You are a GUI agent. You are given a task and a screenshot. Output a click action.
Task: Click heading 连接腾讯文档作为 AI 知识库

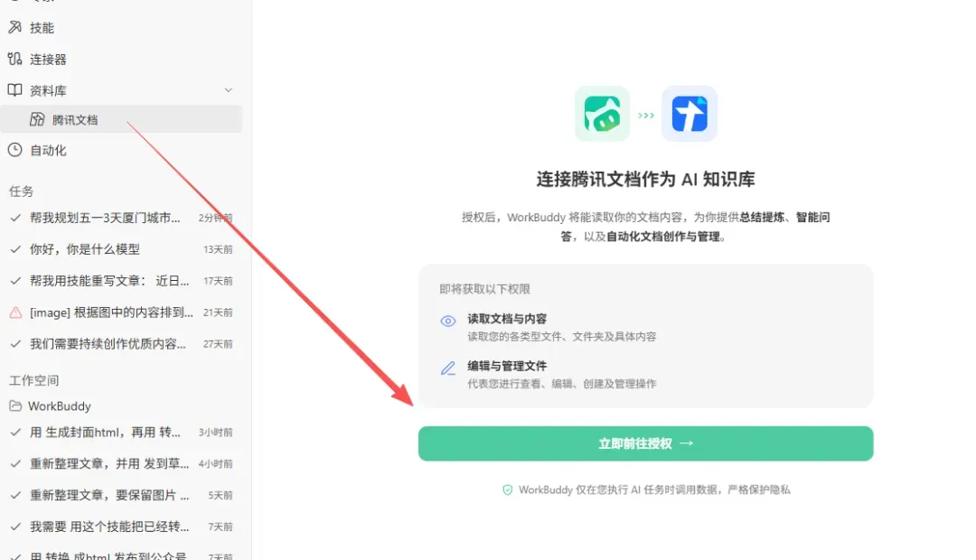(x=645, y=179)
